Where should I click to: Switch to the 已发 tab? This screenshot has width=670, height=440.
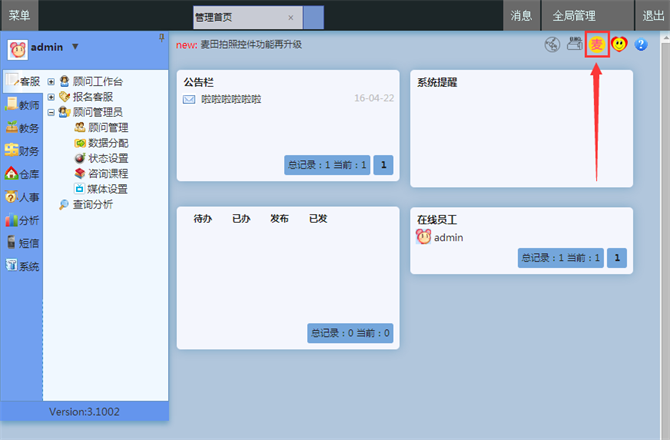[318, 219]
